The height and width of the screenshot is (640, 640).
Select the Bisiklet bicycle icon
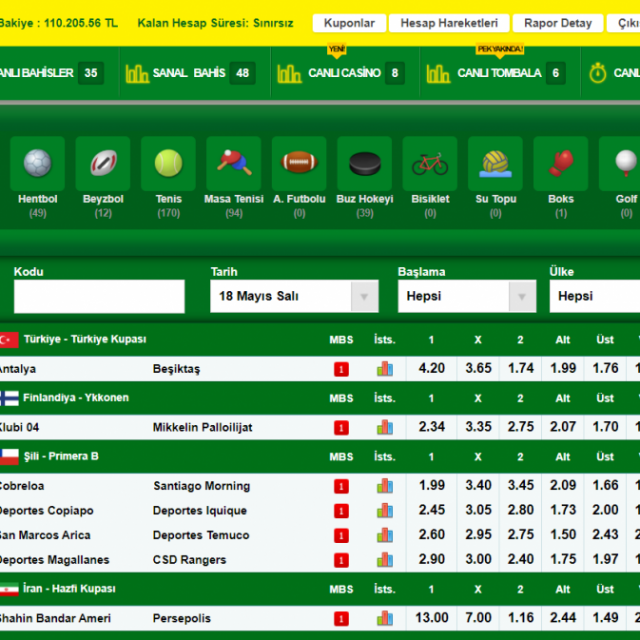430,164
